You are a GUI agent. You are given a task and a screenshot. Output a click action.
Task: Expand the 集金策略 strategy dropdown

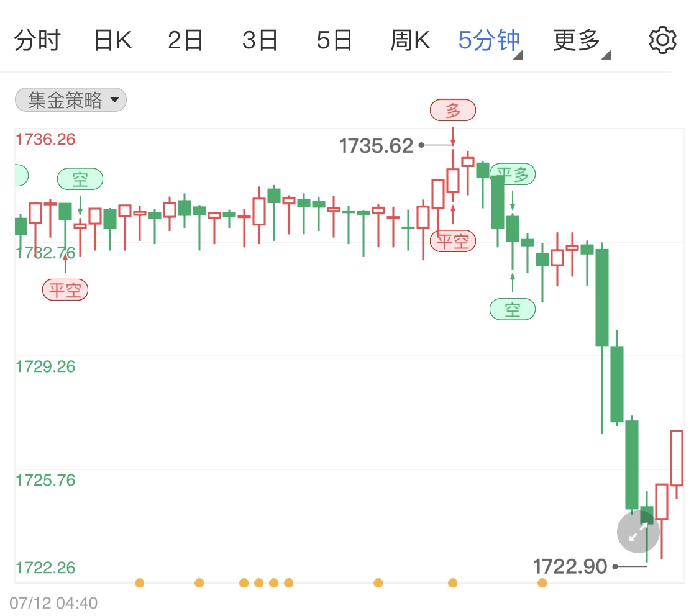pos(71,100)
